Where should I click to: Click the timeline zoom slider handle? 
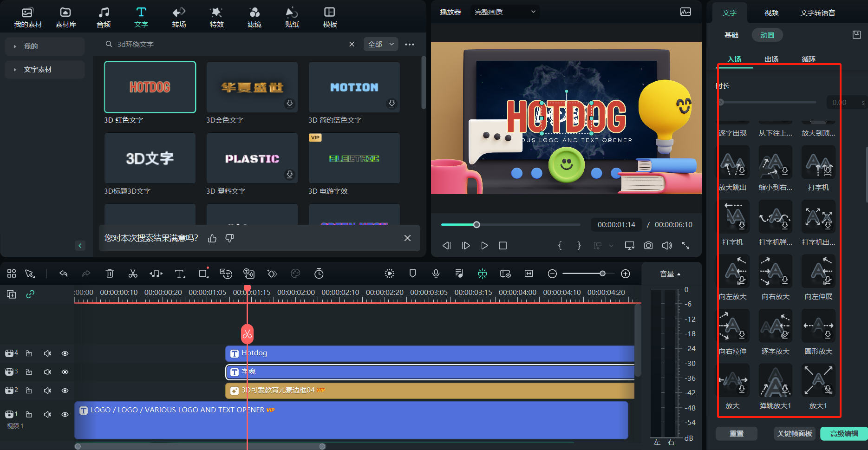(602, 274)
